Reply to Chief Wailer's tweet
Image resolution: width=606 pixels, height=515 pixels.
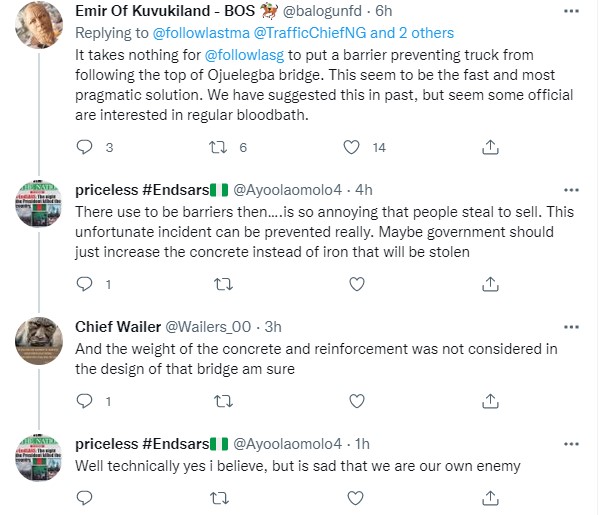tap(84, 400)
